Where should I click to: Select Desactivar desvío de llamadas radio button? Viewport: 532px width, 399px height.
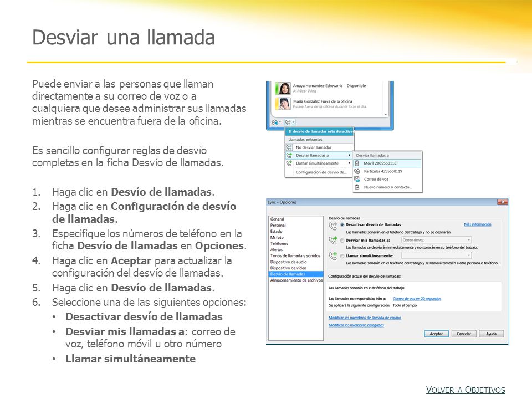point(342,224)
